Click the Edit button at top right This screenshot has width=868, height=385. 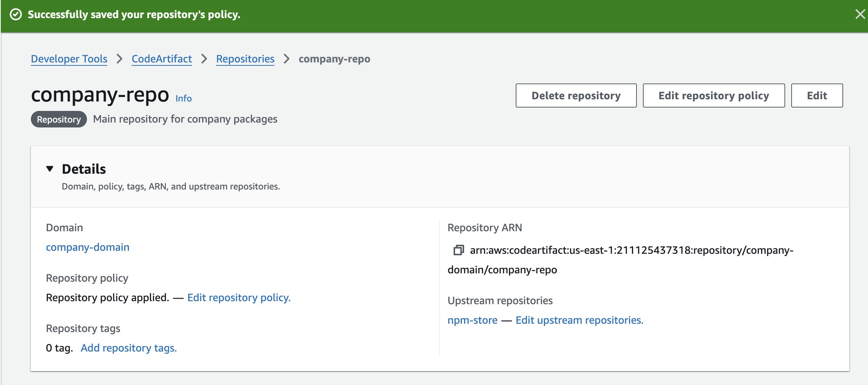pos(817,95)
